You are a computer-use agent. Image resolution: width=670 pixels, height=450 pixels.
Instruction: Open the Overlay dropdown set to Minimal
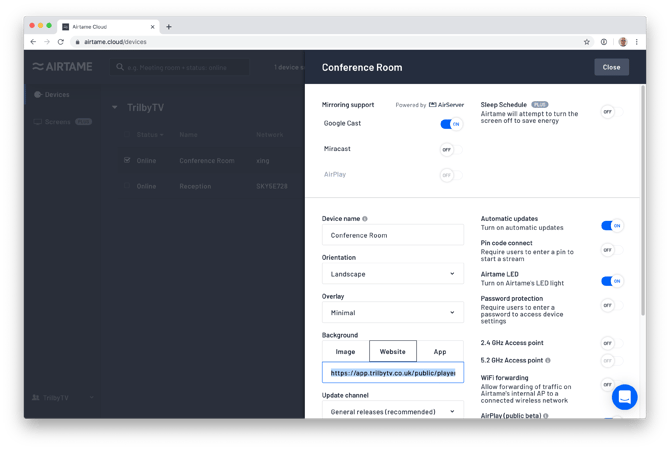click(x=392, y=312)
